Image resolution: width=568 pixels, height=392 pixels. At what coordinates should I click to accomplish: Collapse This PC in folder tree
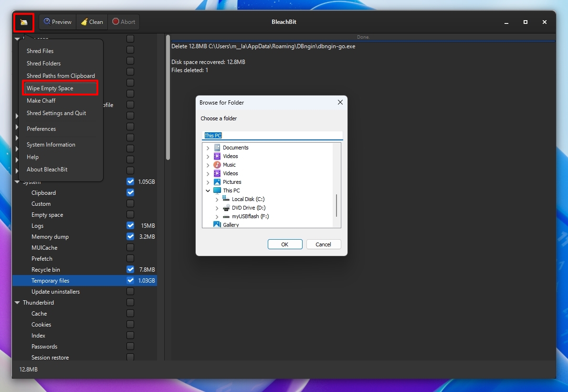pyautogui.click(x=208, y=191)
